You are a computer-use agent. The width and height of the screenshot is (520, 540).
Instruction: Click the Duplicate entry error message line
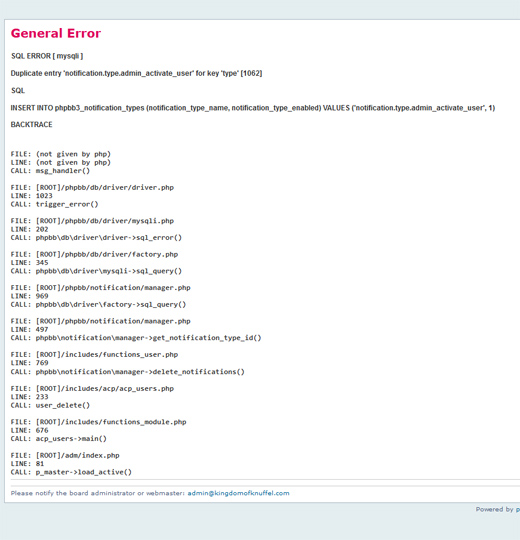tap(136, 73)
